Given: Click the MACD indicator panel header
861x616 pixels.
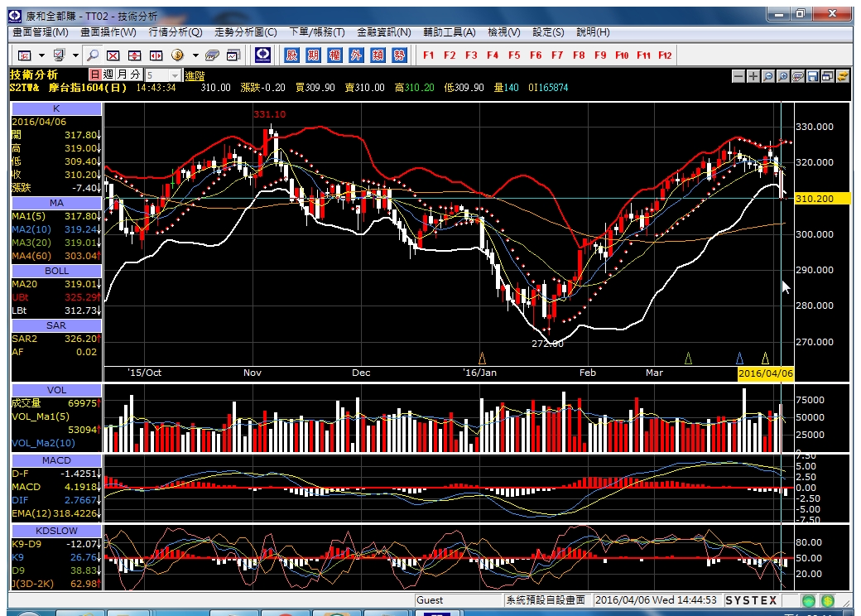Looking at the screenshot, I should click(x=56, y=460).
